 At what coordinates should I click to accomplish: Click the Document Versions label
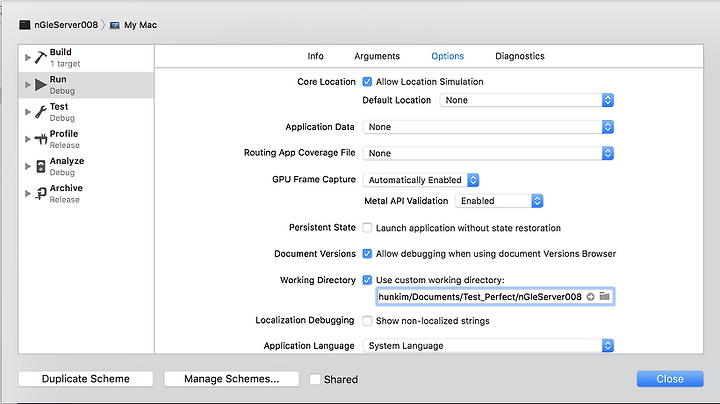[315, 254]
